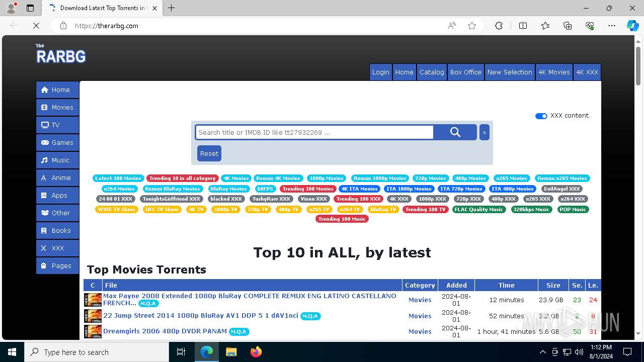
Task: Open the Pages item in sidebar
Action: [x=57, y=265]
